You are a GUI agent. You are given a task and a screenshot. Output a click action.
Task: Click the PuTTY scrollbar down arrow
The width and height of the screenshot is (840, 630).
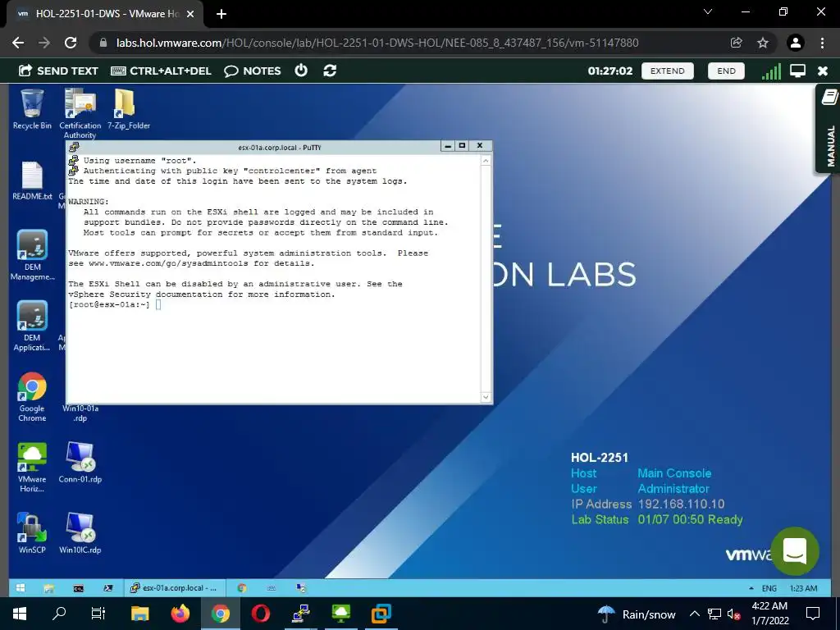coord(486,397)
